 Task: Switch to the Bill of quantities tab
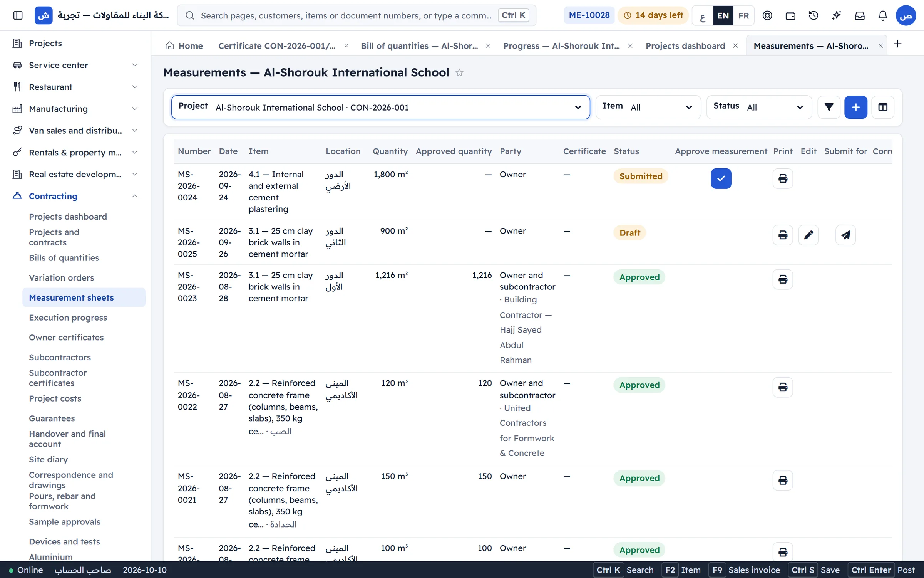pyautogui.click(x=419, y=46)
